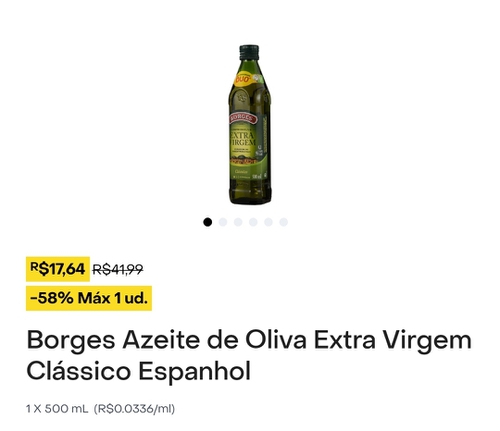Click the base of the bottle image

[x=250, y=197]
